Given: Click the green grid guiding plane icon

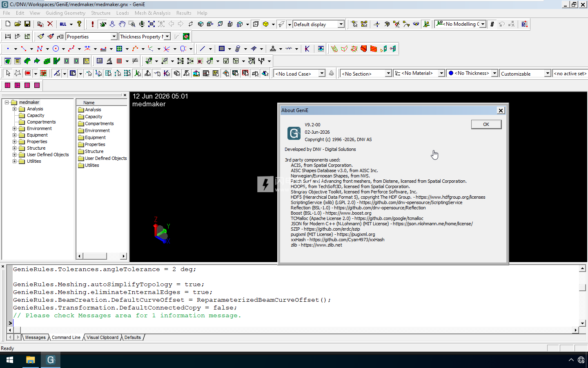Looking at the screenshot, I should [119, 49].
